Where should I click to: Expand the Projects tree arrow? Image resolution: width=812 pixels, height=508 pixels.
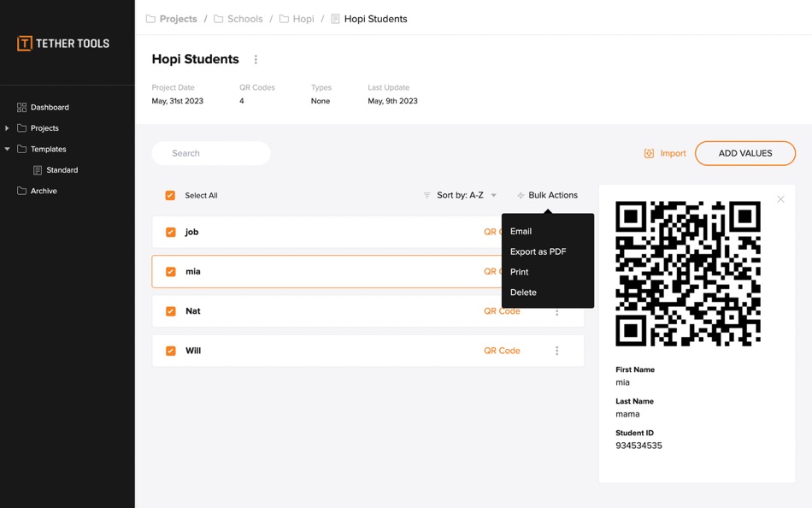click(x=7, y=128)
